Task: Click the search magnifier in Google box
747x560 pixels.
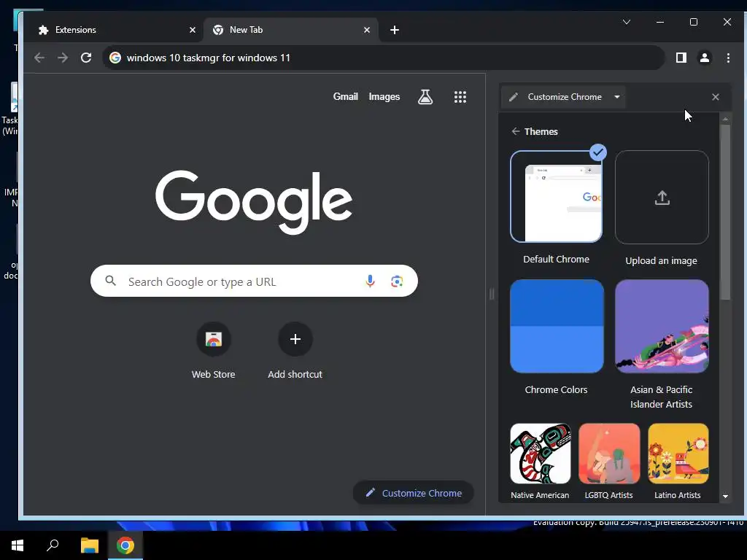Action: pos(111,281)
